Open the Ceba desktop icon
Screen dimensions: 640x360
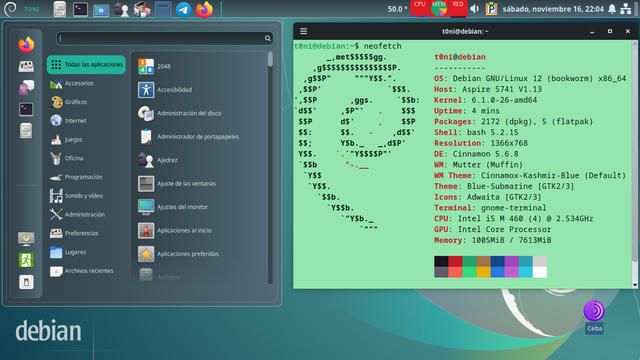click(x=594, y=317)
